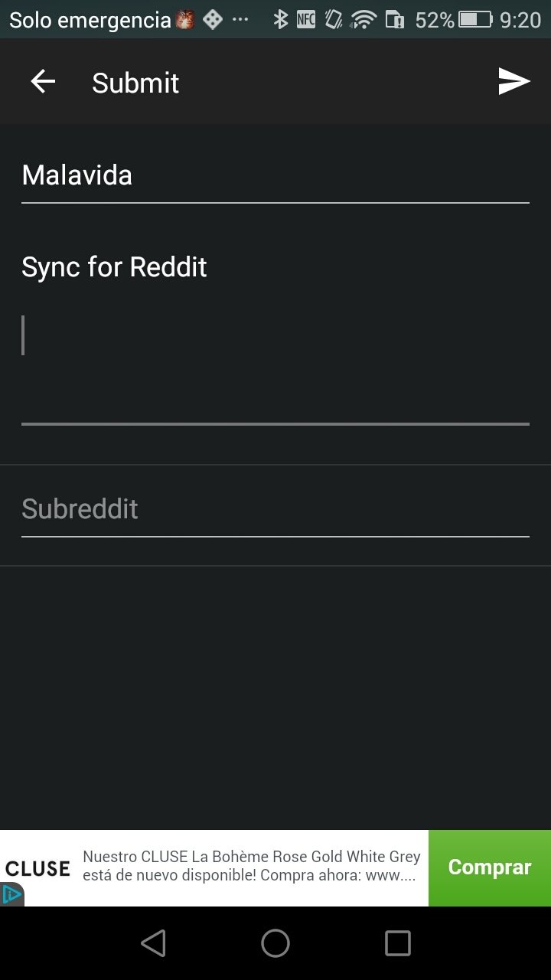Image resolution: width=551 pixels, height=980 pixels.
Task: Tap the Submit screen title
Action: [135, 83]
